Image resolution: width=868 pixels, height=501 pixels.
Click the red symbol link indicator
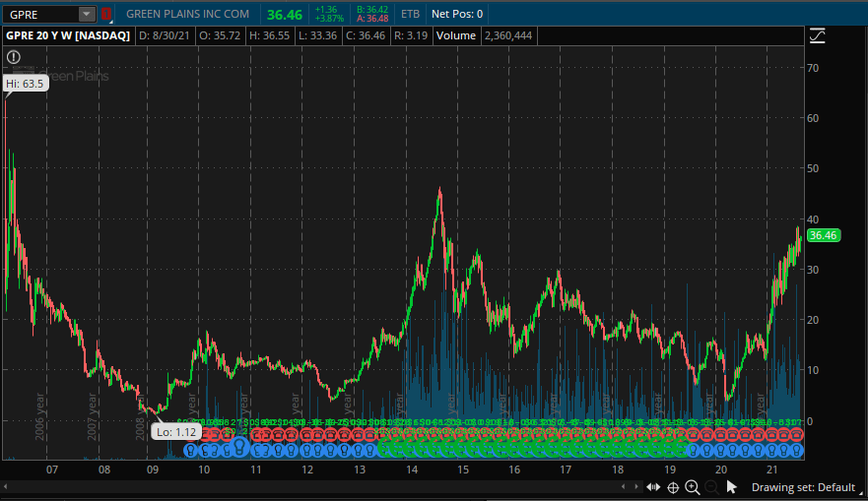(105, 14)
